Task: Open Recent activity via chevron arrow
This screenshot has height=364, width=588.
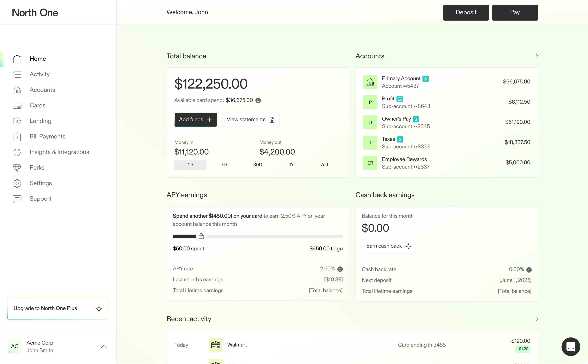Action: click(537, 319)
